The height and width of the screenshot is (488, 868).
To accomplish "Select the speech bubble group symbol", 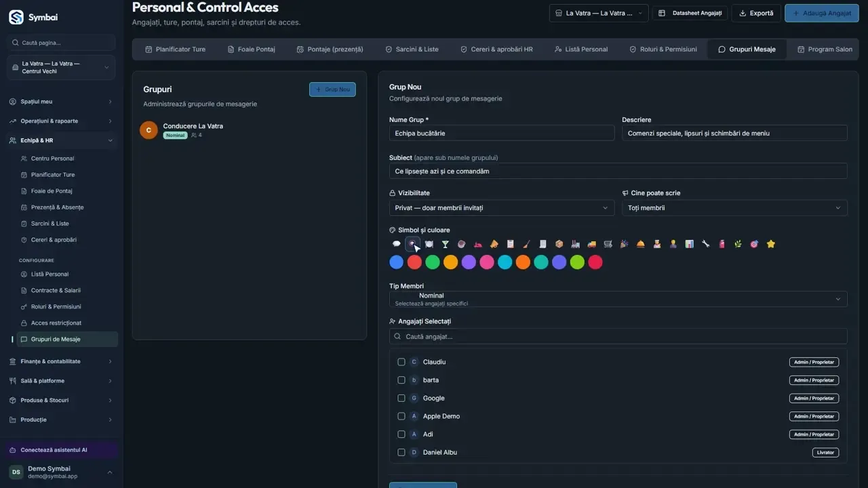I will pos(397,244).
